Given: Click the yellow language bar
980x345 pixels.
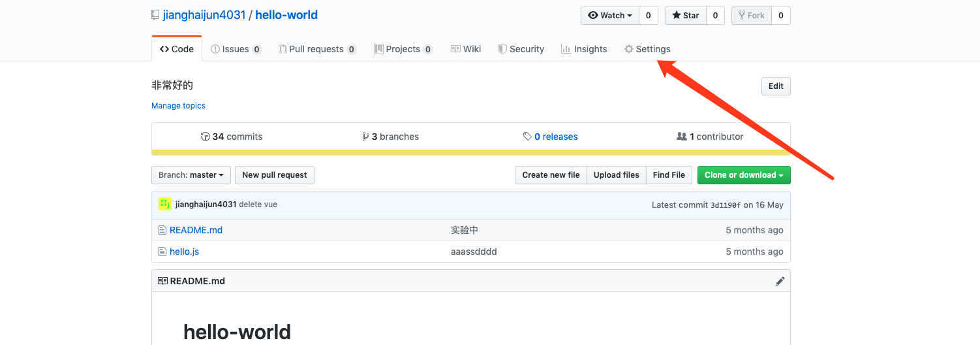Looking at the screenshot, I should pos(471,153).
